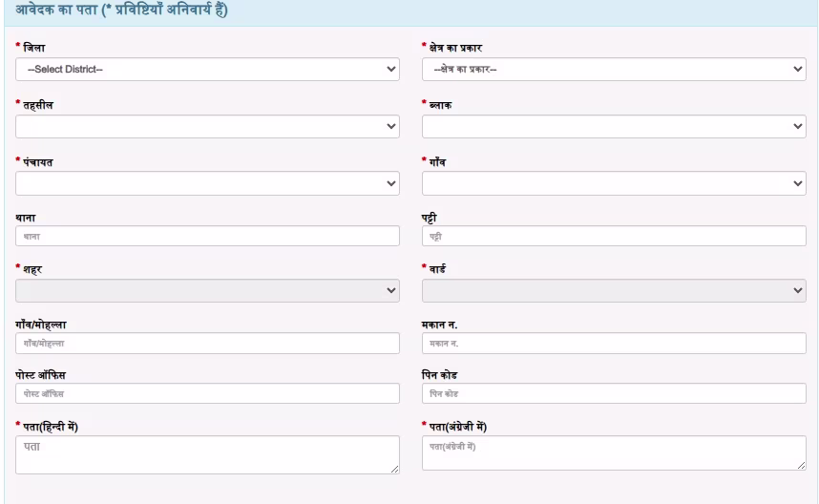This screenshot has height=504, width=819.
Task: Click the पता(हिन्दी में) text area
Action: 207,453
